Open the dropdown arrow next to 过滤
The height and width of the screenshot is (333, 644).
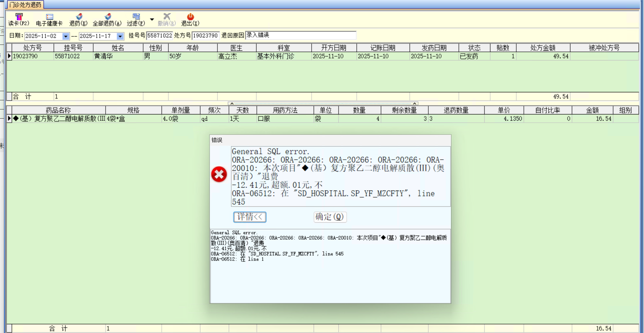[x=152, y=19]
